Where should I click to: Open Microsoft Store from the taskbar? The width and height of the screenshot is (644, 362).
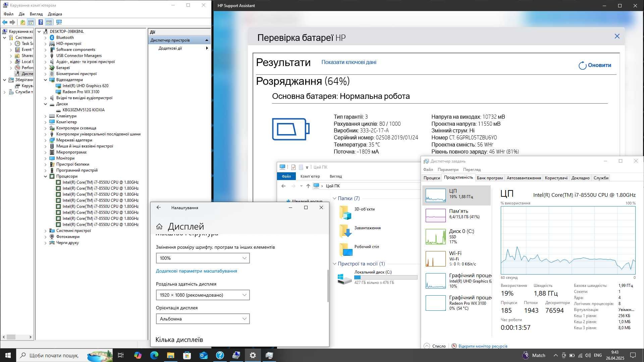[x=187, y=355]
